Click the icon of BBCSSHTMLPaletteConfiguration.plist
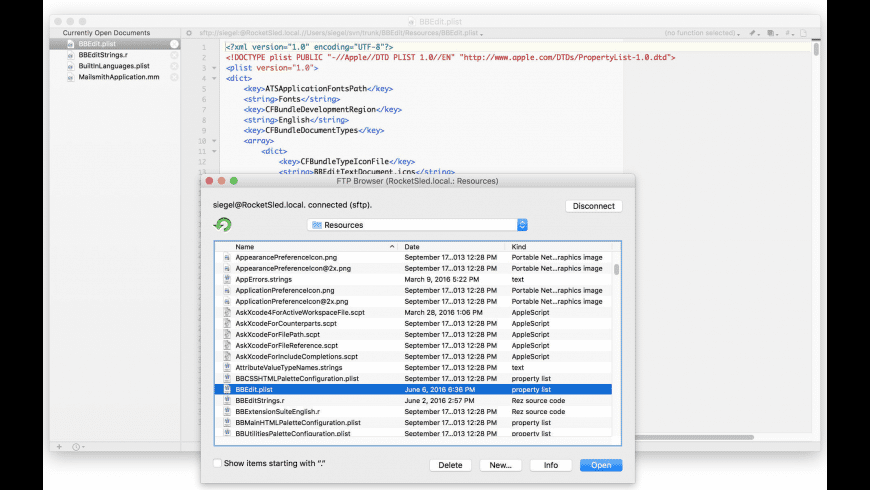870x490 pixels. (227, 378)
